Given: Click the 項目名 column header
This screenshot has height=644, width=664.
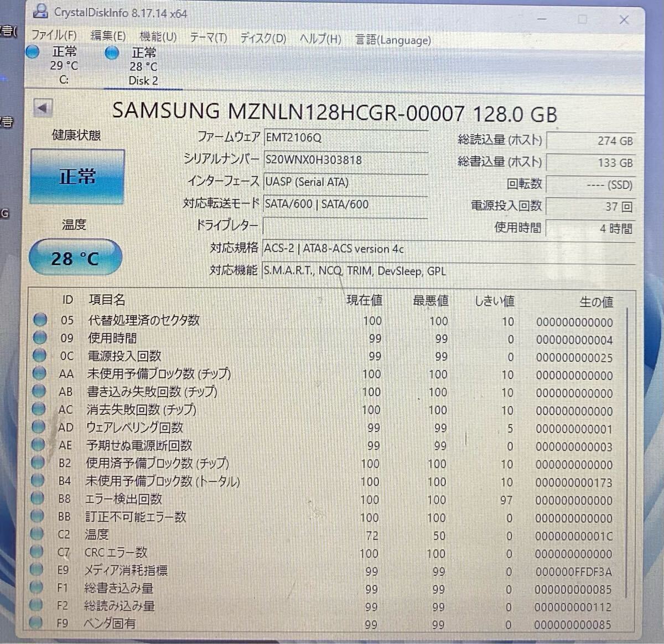Looking at the screenshot, I should tap(107, 299).
